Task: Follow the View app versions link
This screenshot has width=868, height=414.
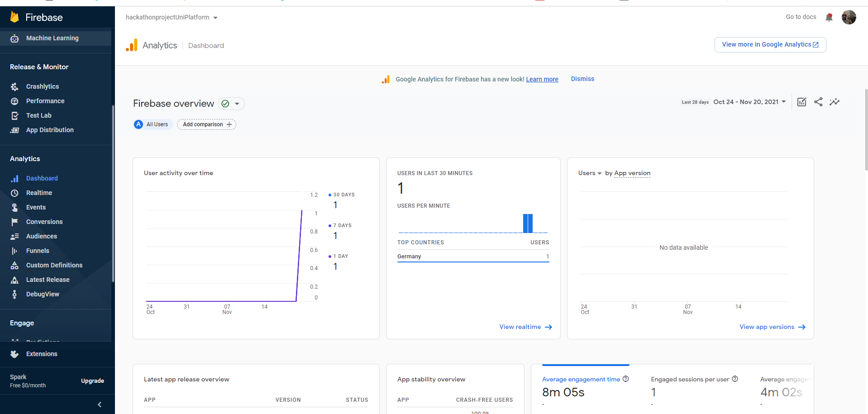Action: point(773,327)
